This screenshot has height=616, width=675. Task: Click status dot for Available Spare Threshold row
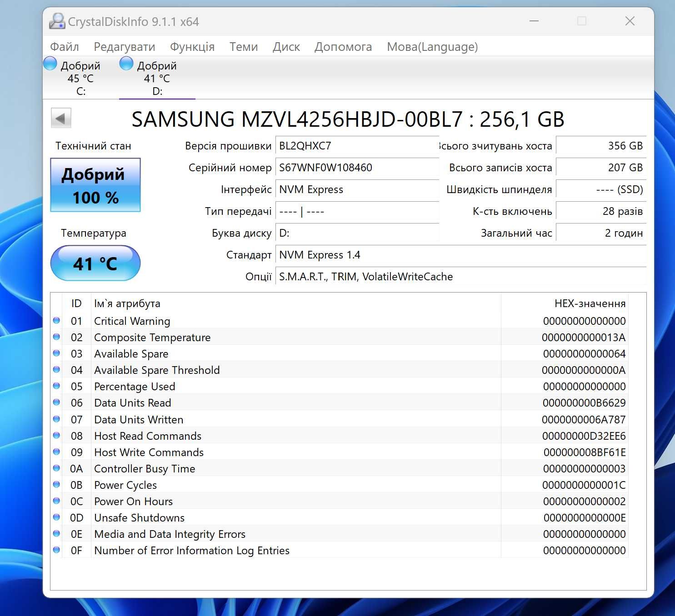click(x=56, y=369)
